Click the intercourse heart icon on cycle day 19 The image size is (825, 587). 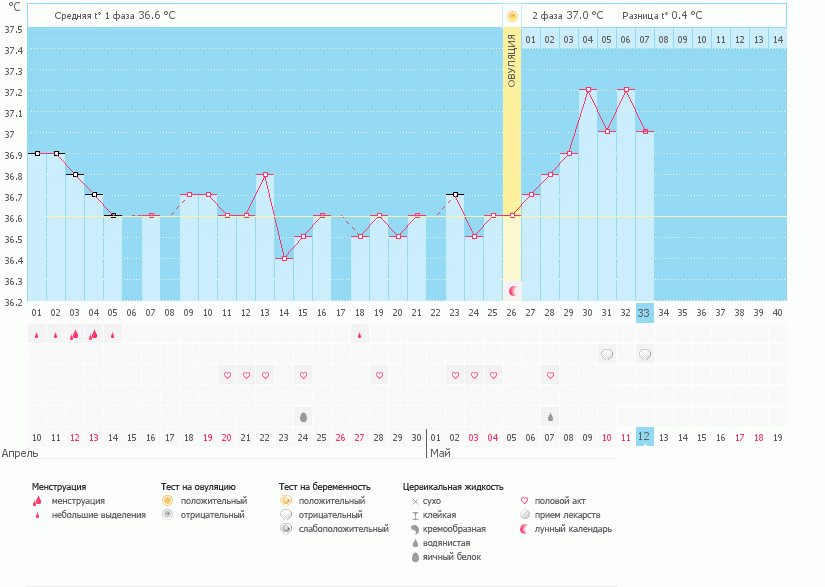pyautogui.click(x=379, y=375)
